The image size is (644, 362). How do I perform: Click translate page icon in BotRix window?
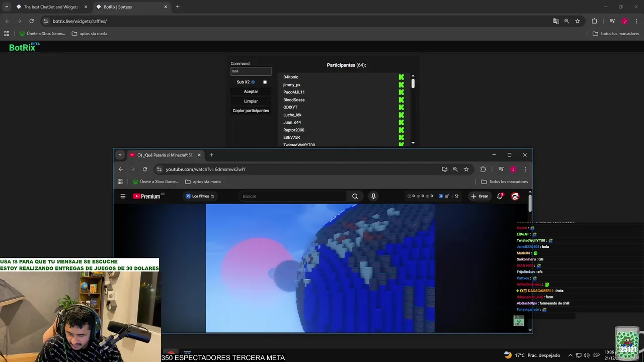[x=556, y=21]
